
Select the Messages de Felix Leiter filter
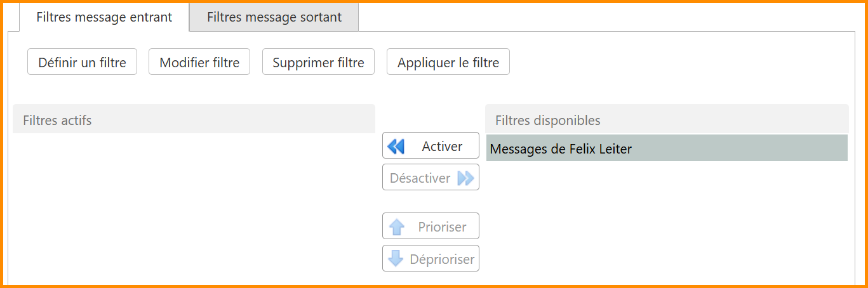pos(666,148)
